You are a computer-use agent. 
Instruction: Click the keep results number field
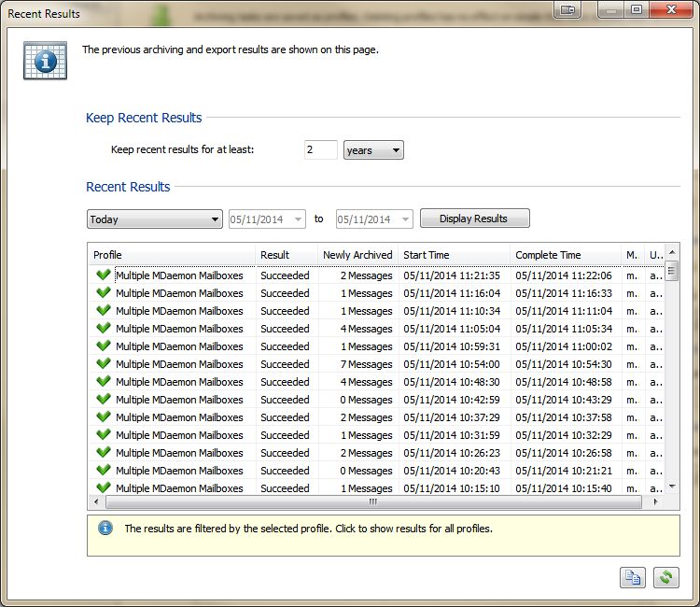(320, 149)
